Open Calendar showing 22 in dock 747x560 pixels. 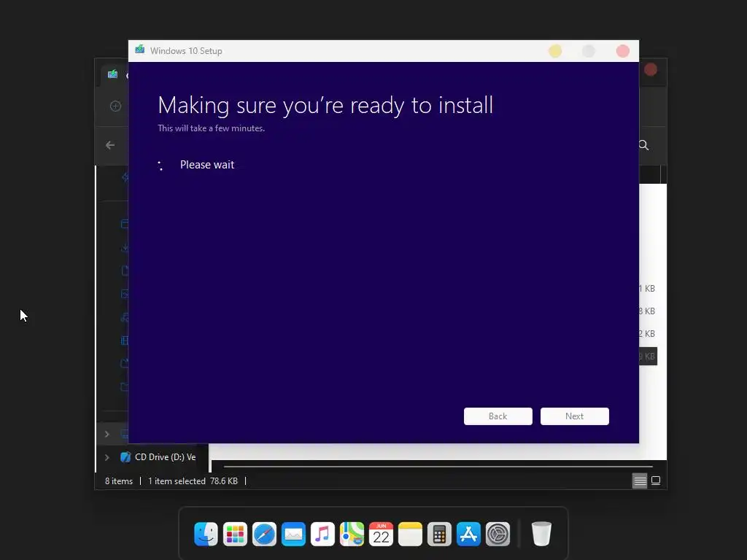coord(381,534)
